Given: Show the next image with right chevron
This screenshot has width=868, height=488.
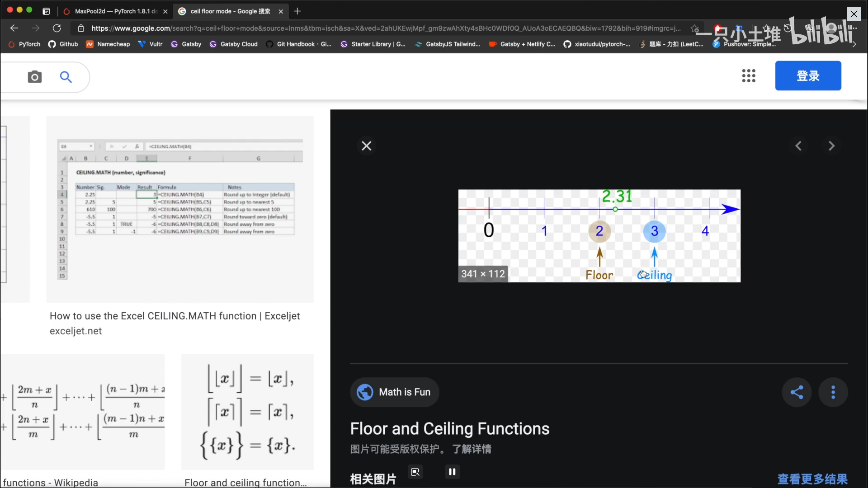Looking at the screenshot, I should [x=831, y=146].
